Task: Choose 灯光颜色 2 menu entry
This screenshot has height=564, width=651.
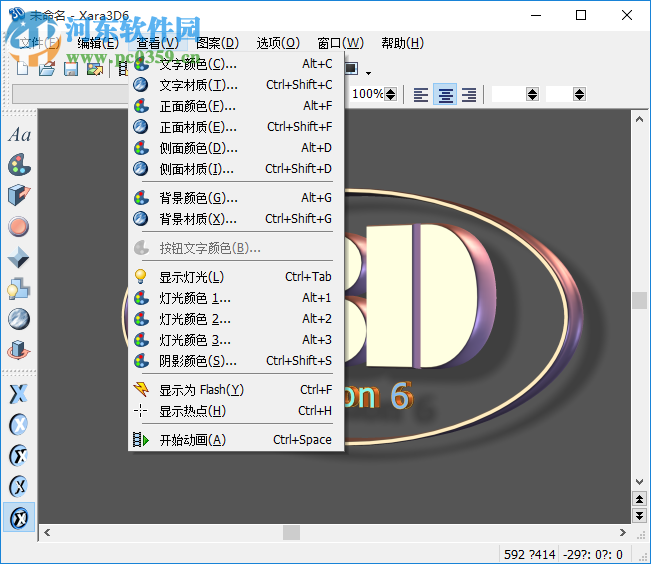Action: 236,319
